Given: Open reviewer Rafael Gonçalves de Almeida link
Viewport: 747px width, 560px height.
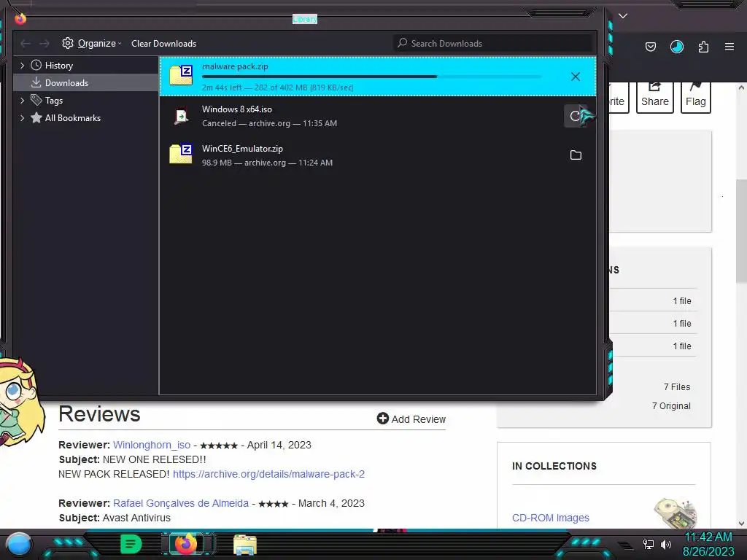Looking at the screenshot, I should pyautogui.click(x=181, y=503).
